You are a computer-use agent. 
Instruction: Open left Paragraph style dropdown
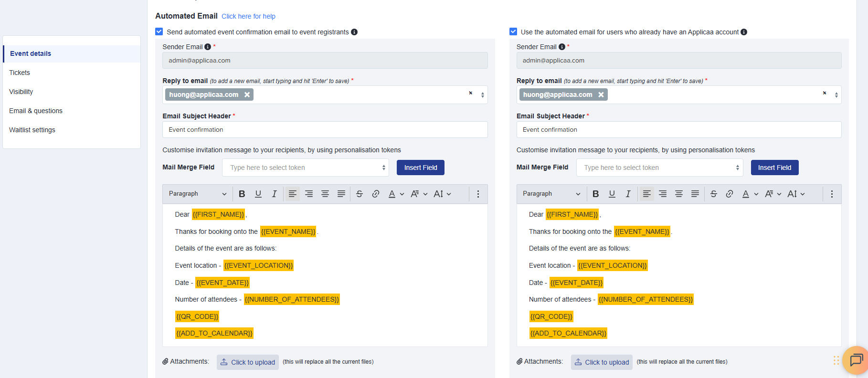coord(198,194)
